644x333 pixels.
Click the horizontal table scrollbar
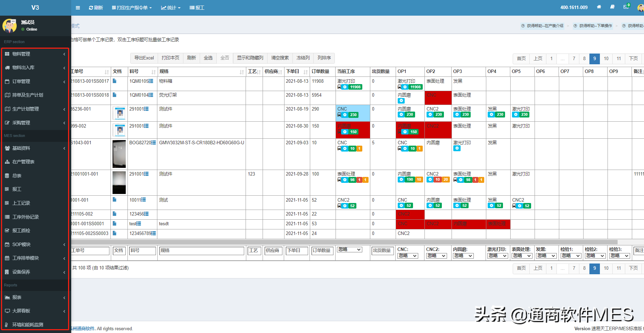[x=344, y=242]
